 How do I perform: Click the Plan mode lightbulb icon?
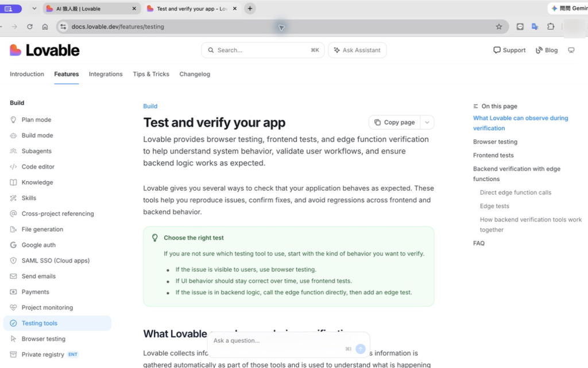point(13,120)
